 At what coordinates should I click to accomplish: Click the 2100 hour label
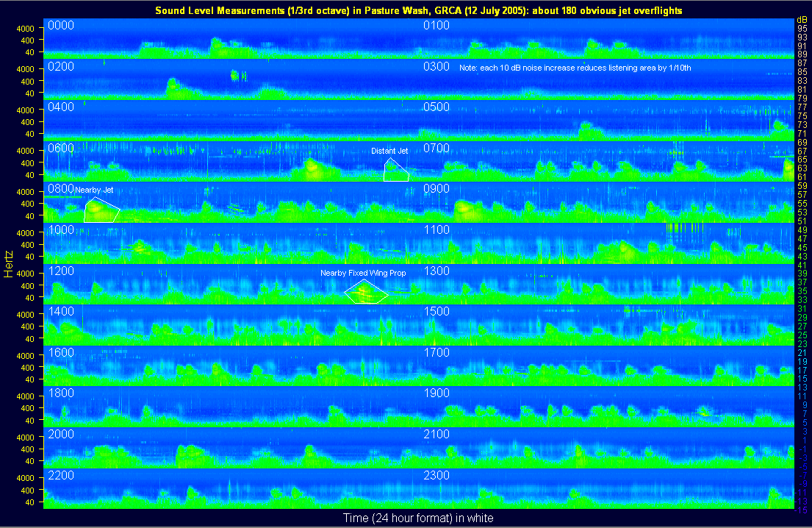[436, 435]
